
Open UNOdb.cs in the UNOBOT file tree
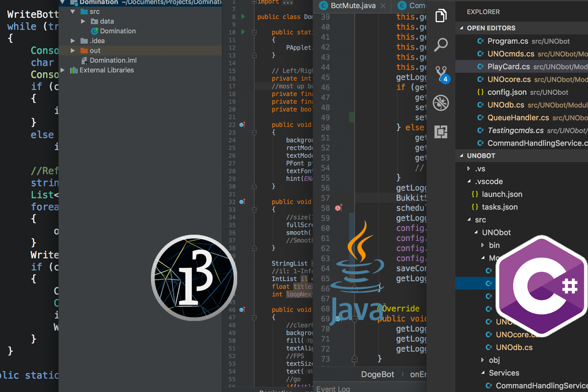(514, 347)
